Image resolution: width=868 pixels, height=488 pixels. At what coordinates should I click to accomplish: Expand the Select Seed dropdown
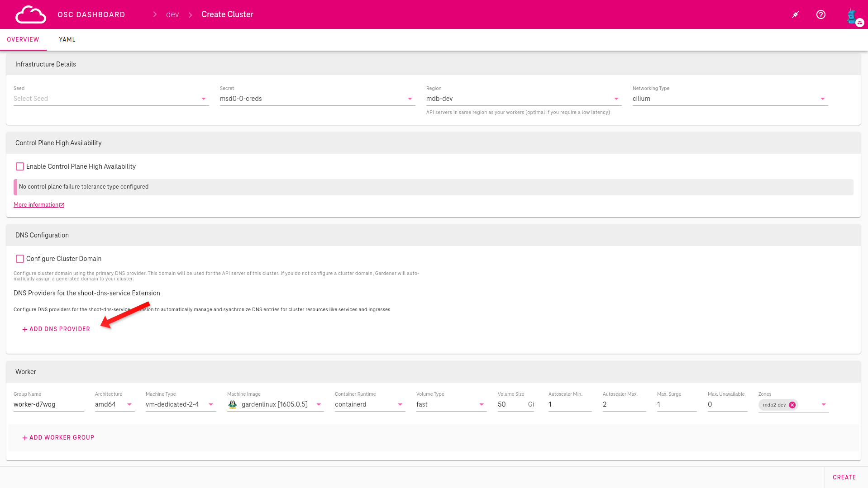203,99
